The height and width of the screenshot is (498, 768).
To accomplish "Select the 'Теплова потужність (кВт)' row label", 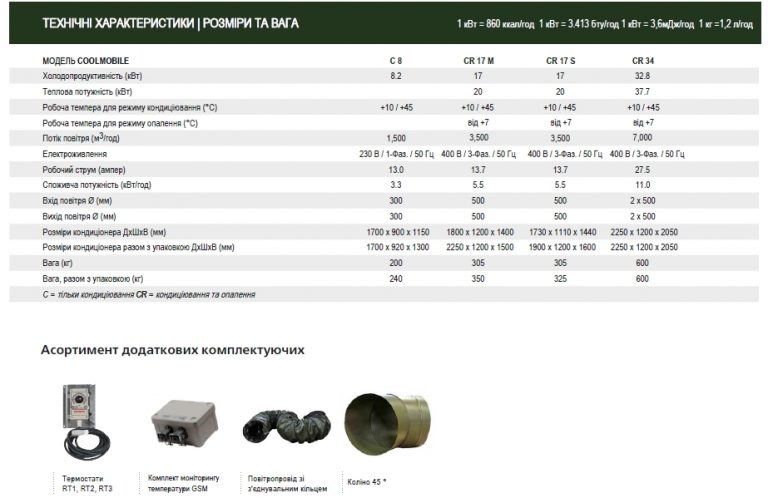I will [87, 92].
